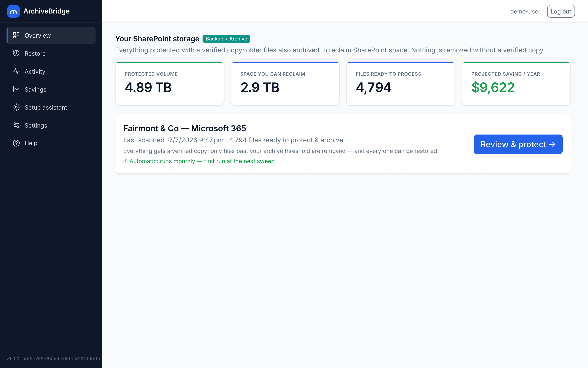Click the Restore clock-arrow icon

[16, 53]
